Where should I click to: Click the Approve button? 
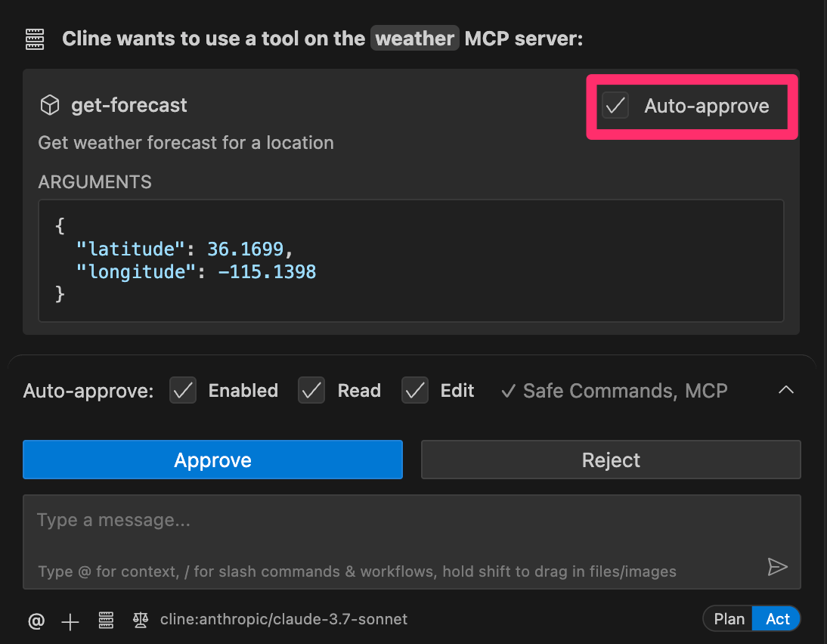tap(212, 460)
